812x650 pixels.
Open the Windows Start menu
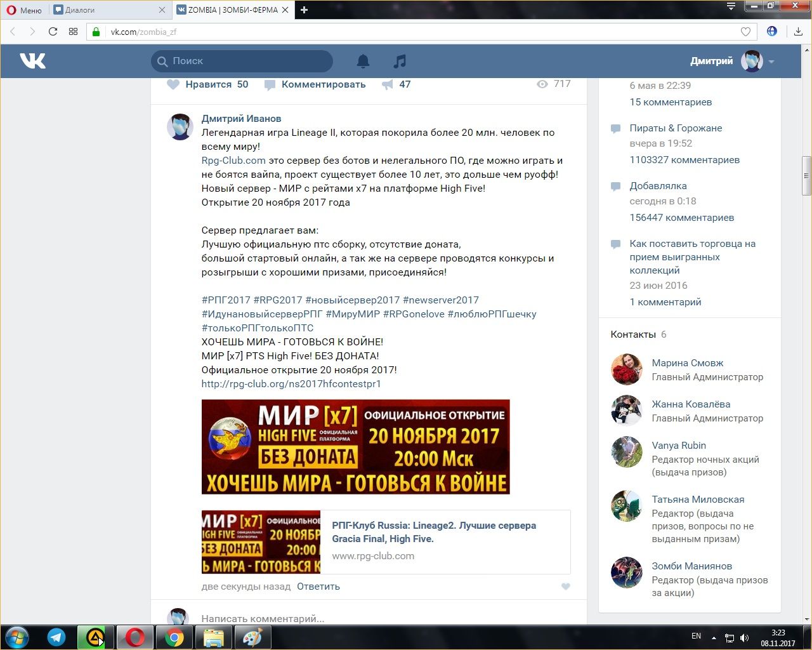16,637
